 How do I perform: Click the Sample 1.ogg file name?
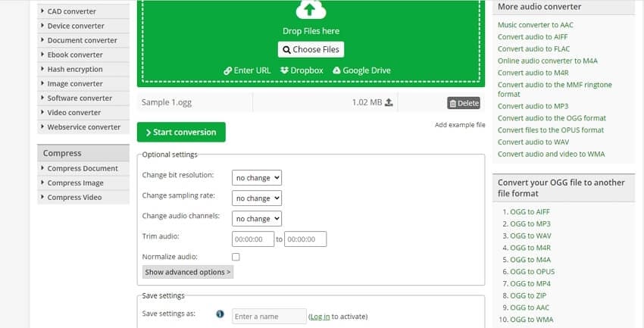tap(167, 102)
